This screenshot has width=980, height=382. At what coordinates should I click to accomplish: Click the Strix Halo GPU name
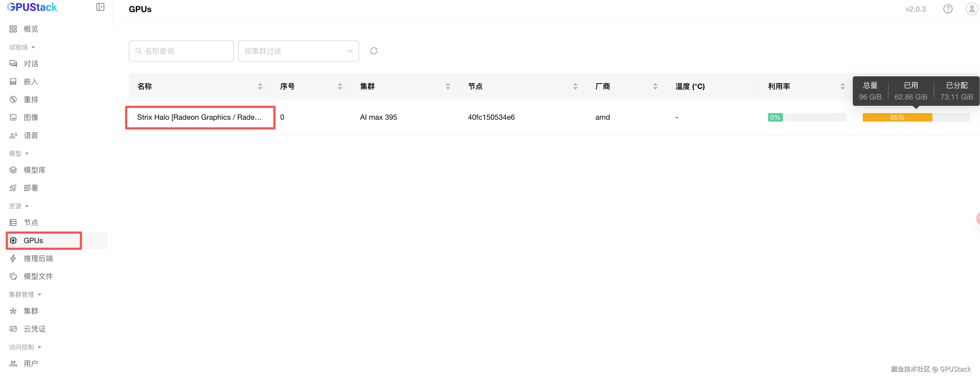pos(199,117)
